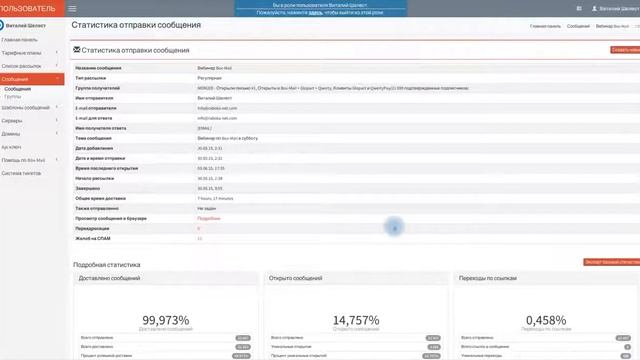Viewport: 640px width, 360px height.
Task: Click Подробная статистика heading
Action: [x=107, y=265]
